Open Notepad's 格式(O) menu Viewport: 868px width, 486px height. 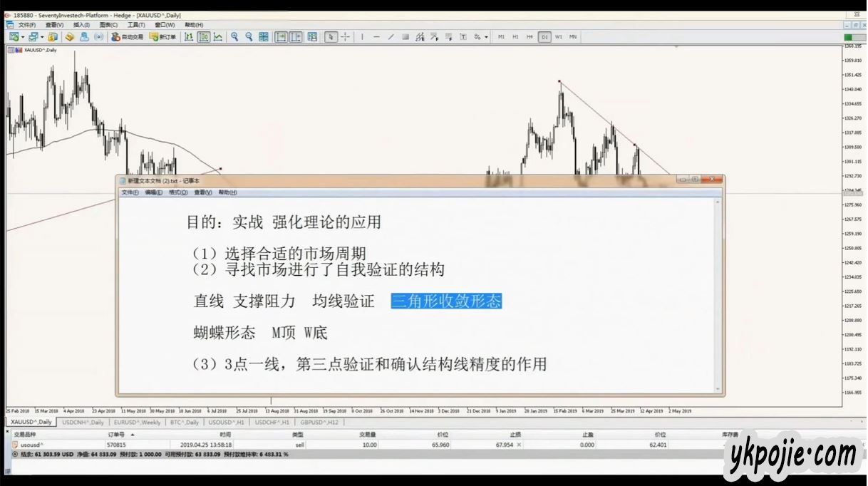coord(178,192)
